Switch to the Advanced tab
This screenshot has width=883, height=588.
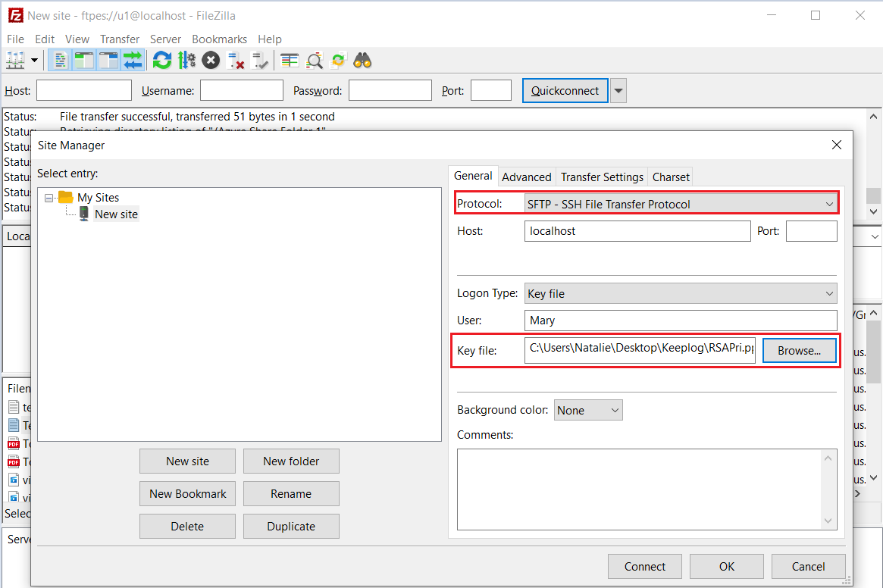(527, 177)
